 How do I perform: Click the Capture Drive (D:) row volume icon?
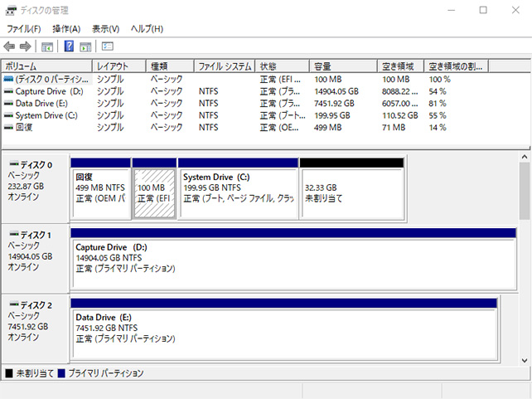click(8, 91)
